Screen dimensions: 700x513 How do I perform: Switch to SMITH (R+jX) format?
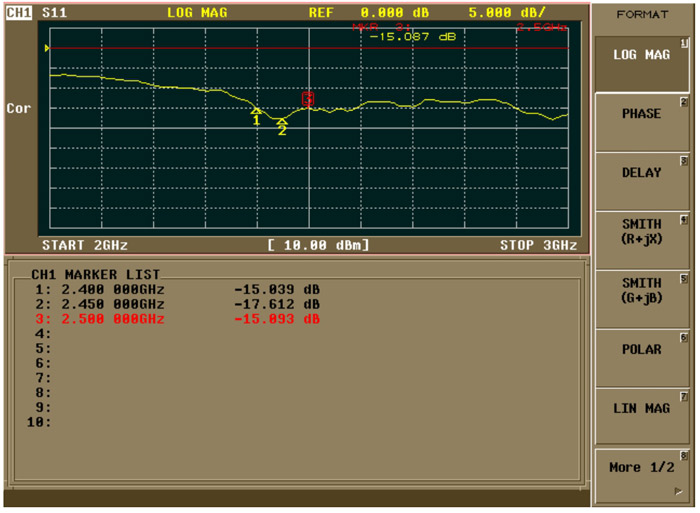[642, 240]
